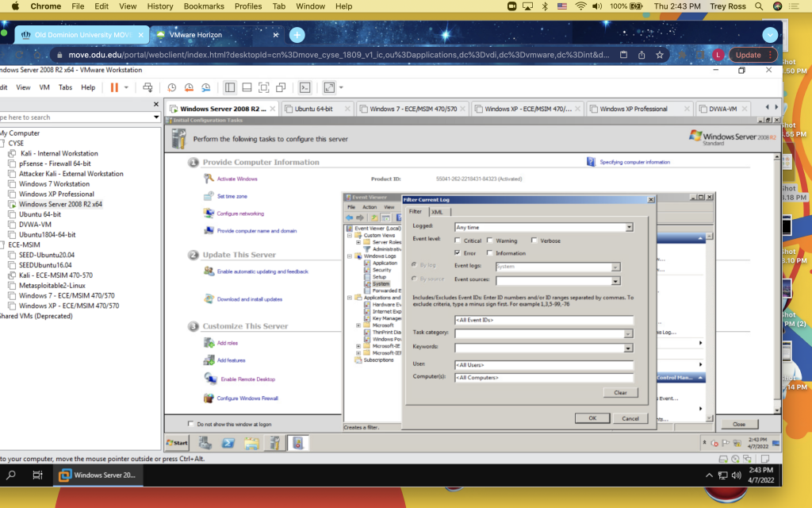
Task: Open the console view icon
Action: pyautogui.click(x=305, y=87)
